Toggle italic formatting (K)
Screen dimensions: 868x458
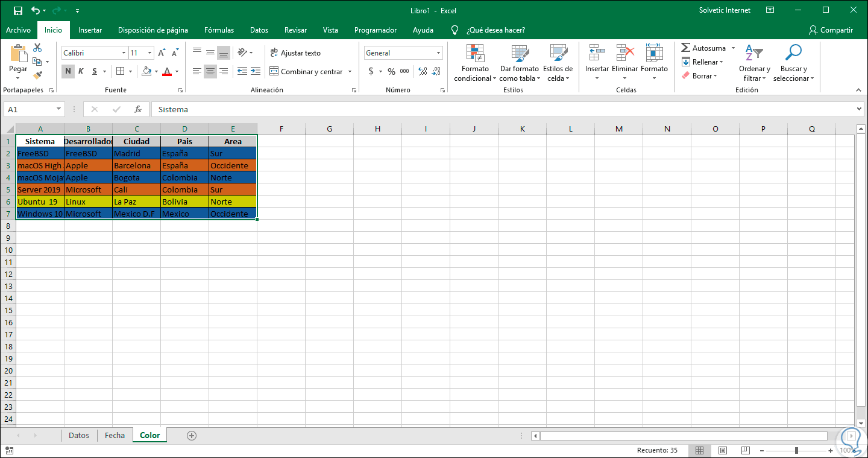tap(81, 71)
